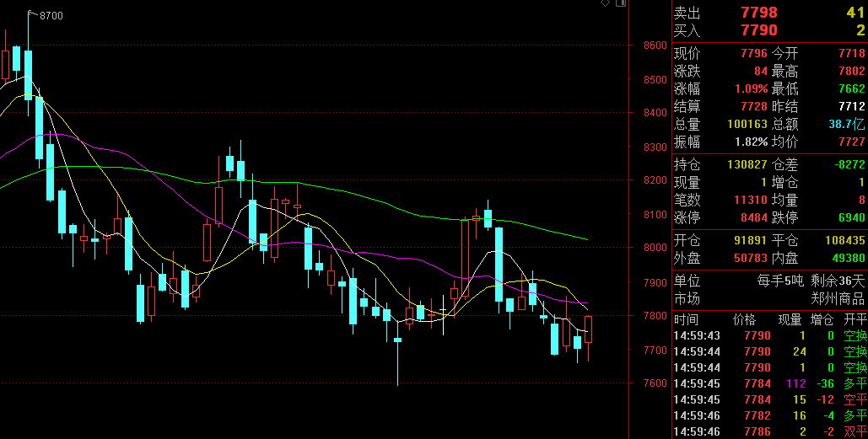The image size is (868, 439).
Task: Select the 跌停 limit-down price 6940
Action: [851, 217]
